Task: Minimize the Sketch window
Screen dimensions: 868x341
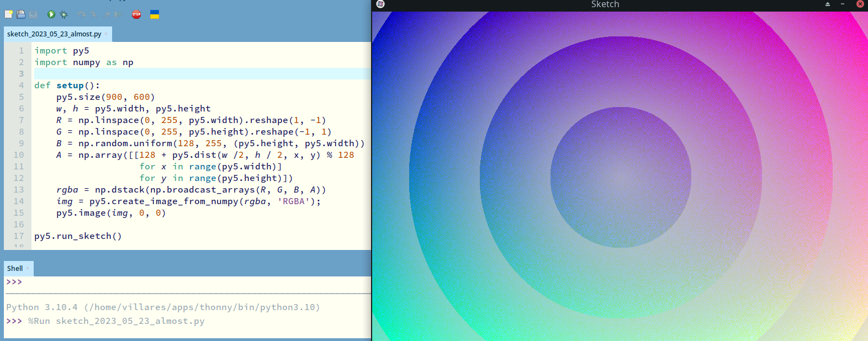Action: click(x=843, y=4)
